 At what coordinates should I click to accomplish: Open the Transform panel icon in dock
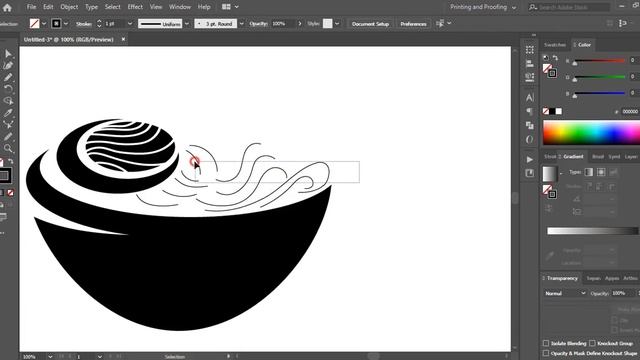(x=530, y=50)
